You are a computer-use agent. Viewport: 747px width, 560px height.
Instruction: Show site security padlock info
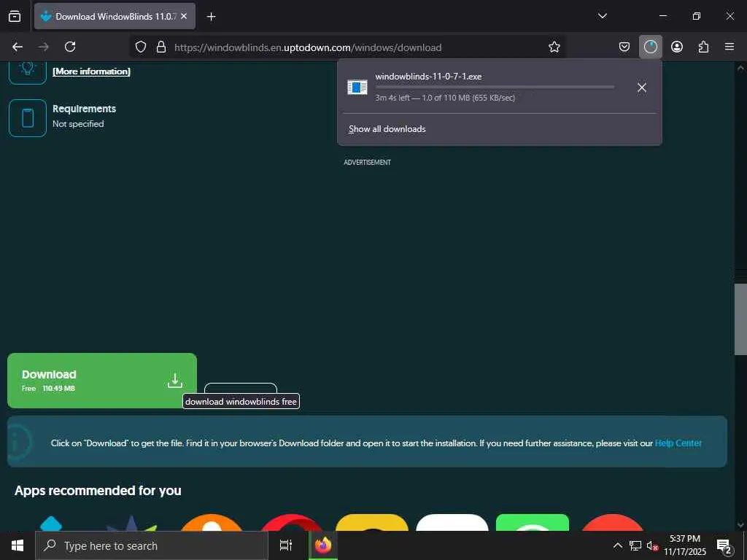tap(161, 47)
